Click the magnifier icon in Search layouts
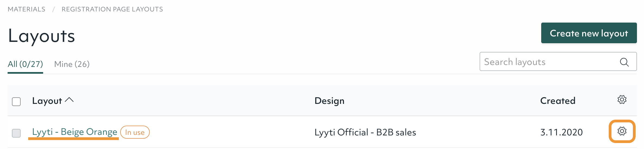The width and height of the screenshot is (644, 149). click(x=624, y=62)
